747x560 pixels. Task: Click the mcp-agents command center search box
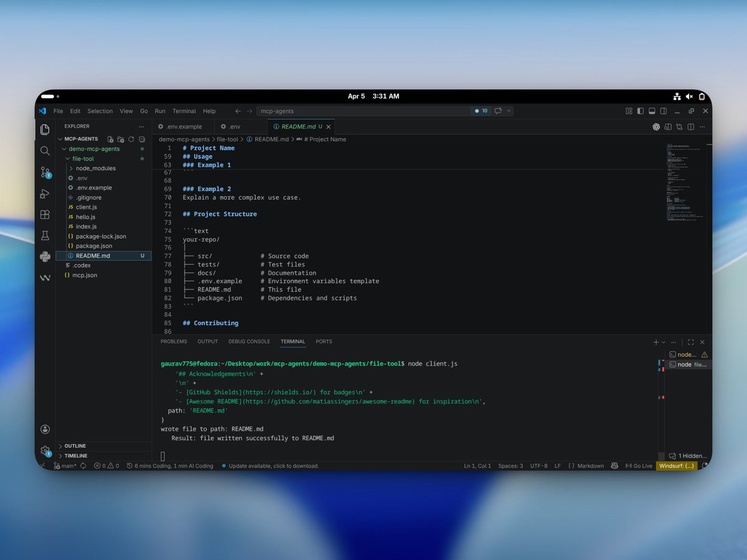click(364, 111)
